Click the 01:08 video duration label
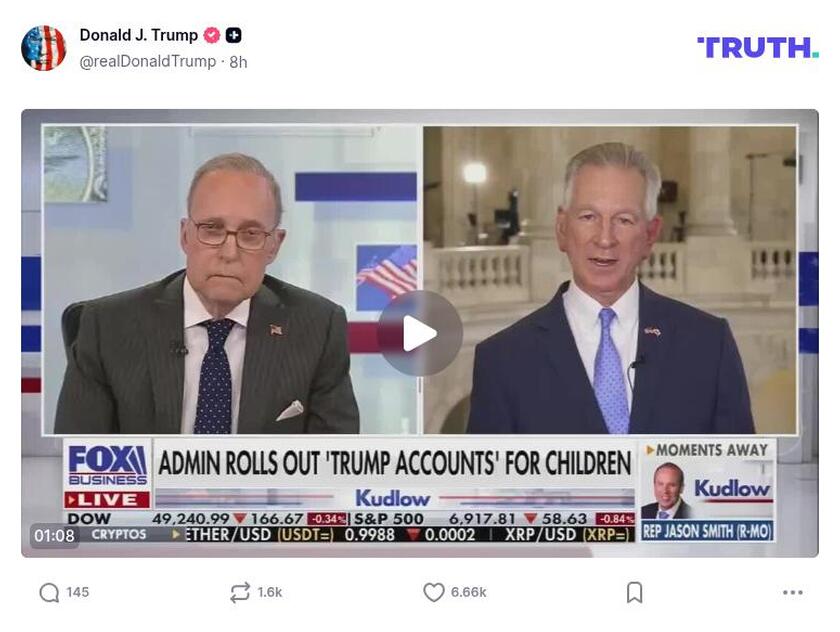This screenshot has height=632, width=840. [x=54, y=535]
